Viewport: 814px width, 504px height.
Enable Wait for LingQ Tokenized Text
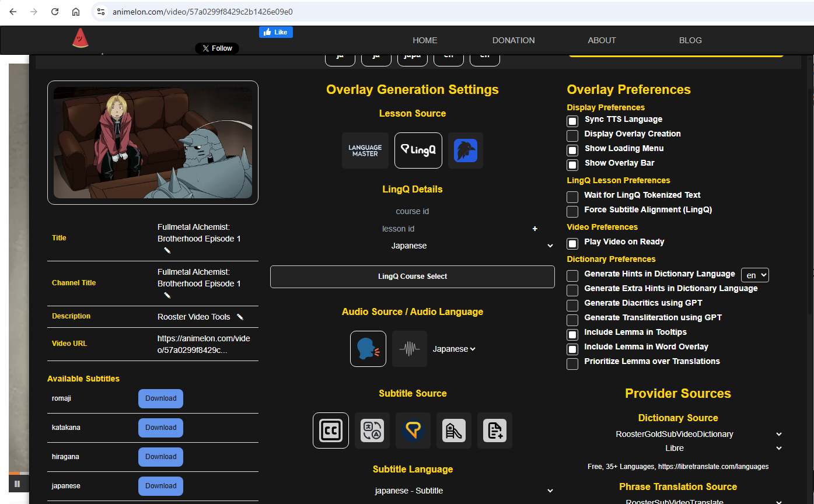coord(572,197)
